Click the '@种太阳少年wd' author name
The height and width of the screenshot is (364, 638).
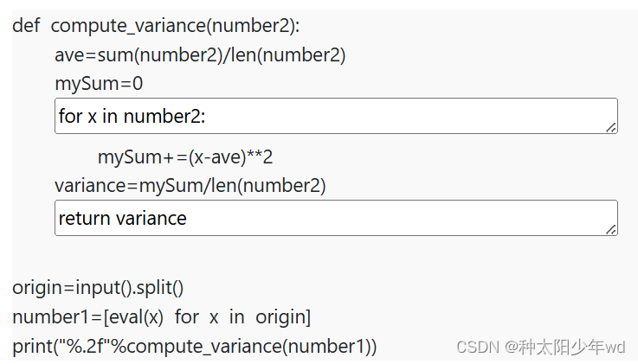tap(564, 348)
